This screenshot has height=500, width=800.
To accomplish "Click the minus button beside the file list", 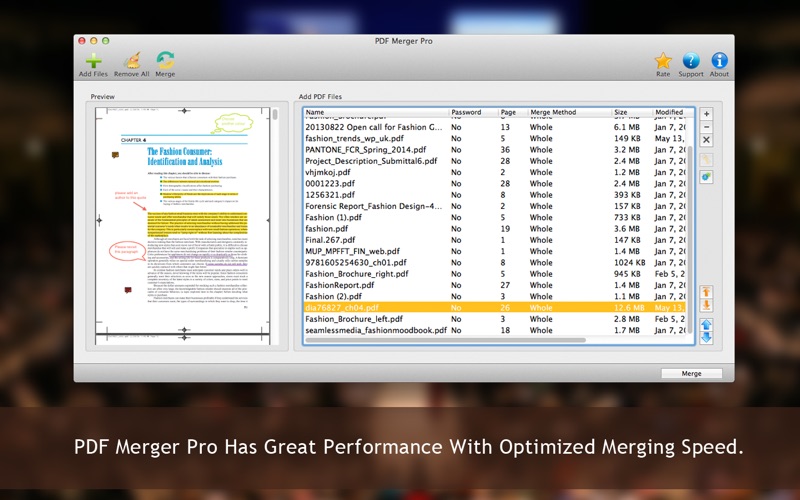I will [706, 127].
